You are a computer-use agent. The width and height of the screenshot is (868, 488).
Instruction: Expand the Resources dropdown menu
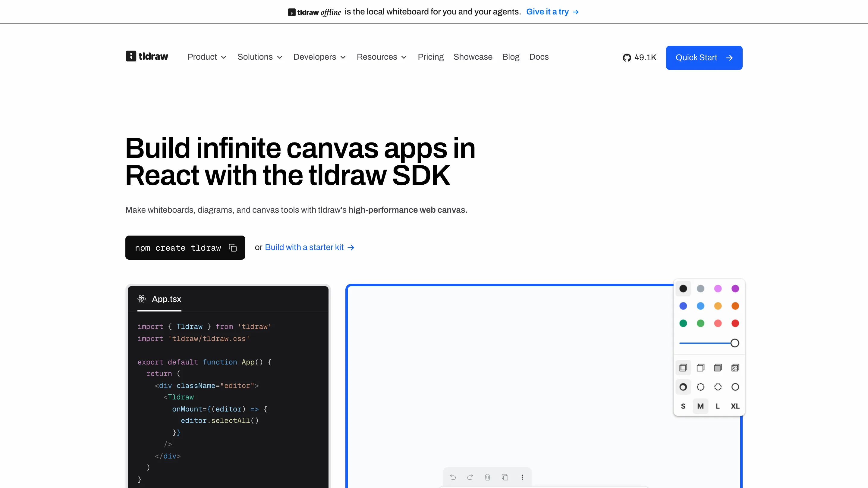(x=382, y=57)
